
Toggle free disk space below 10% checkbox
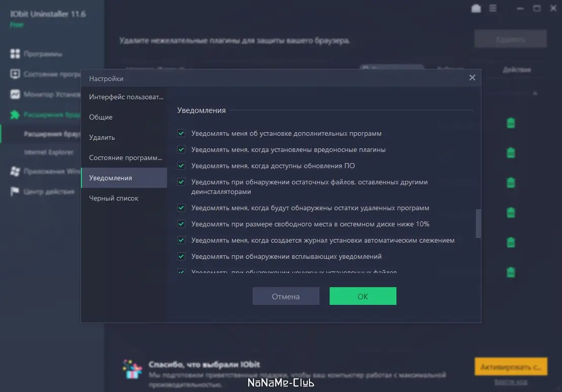tap(181, 224)
